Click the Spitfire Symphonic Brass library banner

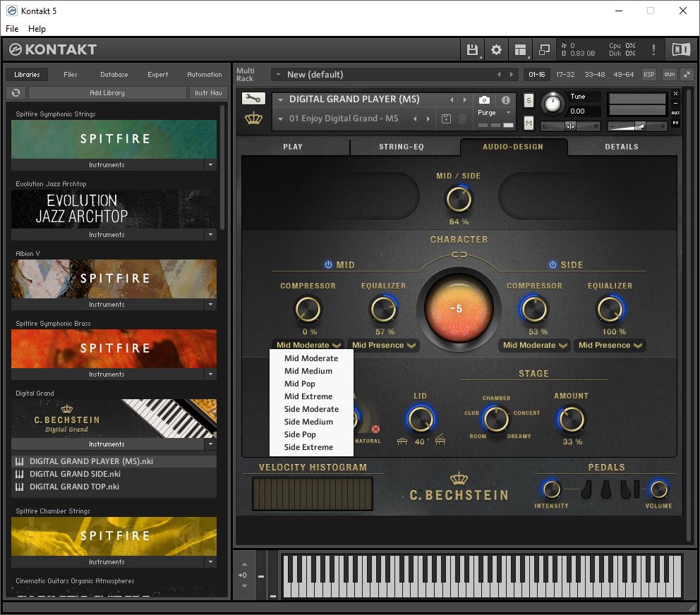114,348
